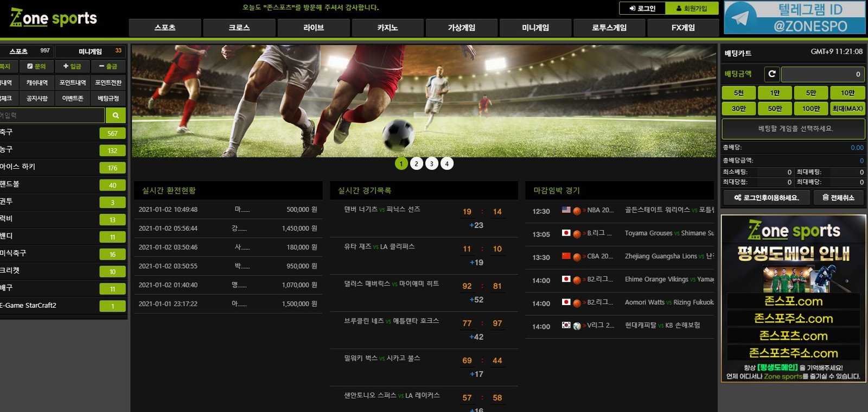Click the 로그인 button with arrow icon

642,8
